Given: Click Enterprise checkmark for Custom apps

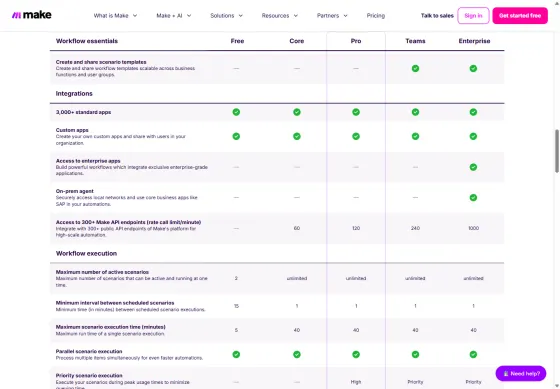Looking at the screenshot, I should tap(473, 136).
